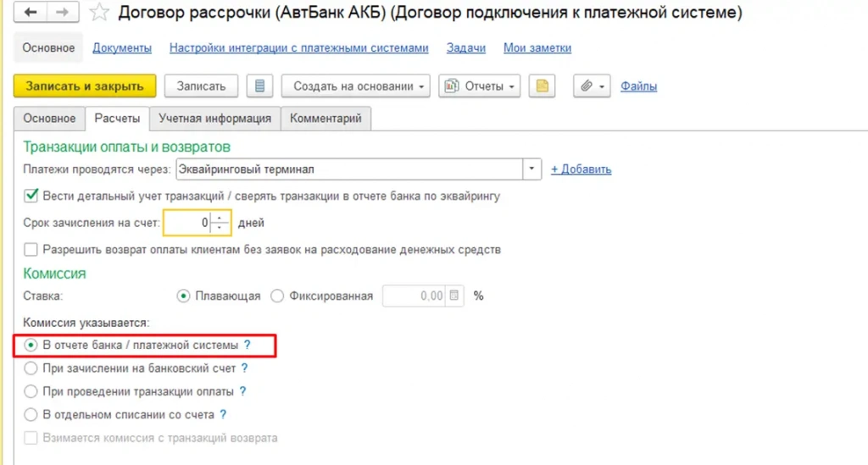Image resolution: width=868 pixels, height=465 pixels.
Task: Choose При зачислении на банковский счет
Action: 31,368
